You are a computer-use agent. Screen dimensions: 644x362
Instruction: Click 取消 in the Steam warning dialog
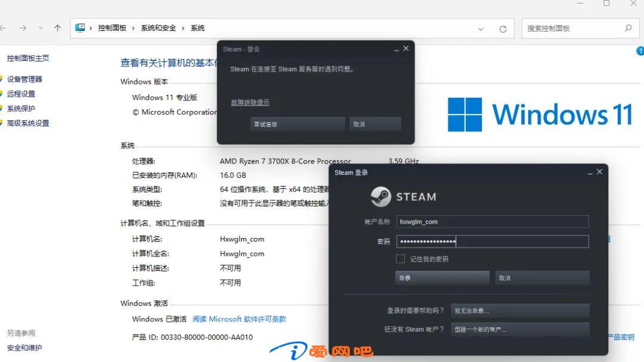375,124
